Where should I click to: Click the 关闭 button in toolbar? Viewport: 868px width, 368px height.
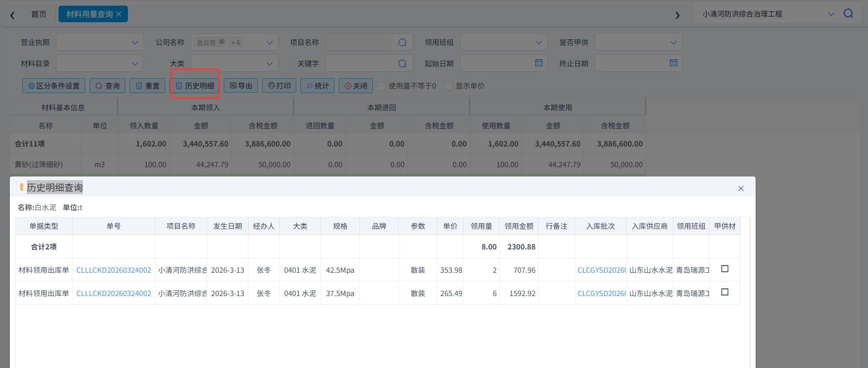[356, 86]
